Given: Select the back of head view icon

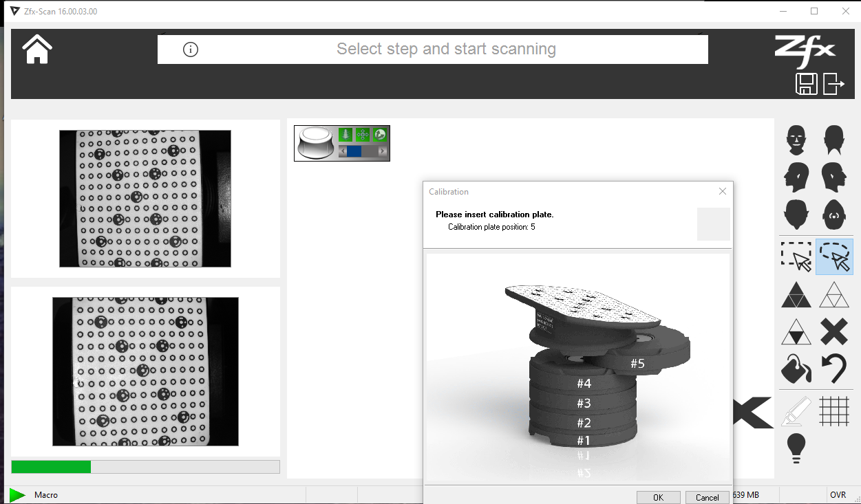Looking at the screenshot, I should click(x=833, y=140).
